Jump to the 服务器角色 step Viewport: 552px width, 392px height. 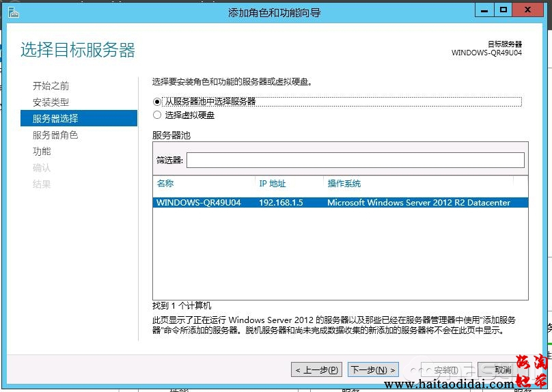[x=55, y=135]
